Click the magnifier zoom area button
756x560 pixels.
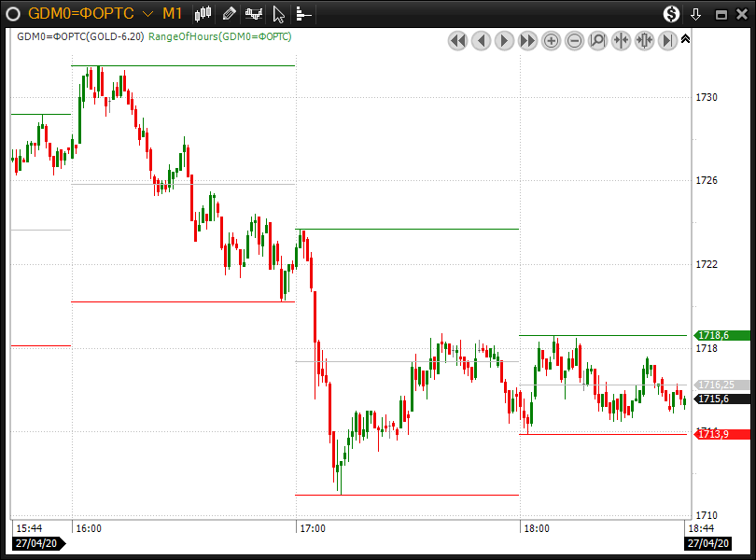tap(597, 40)
